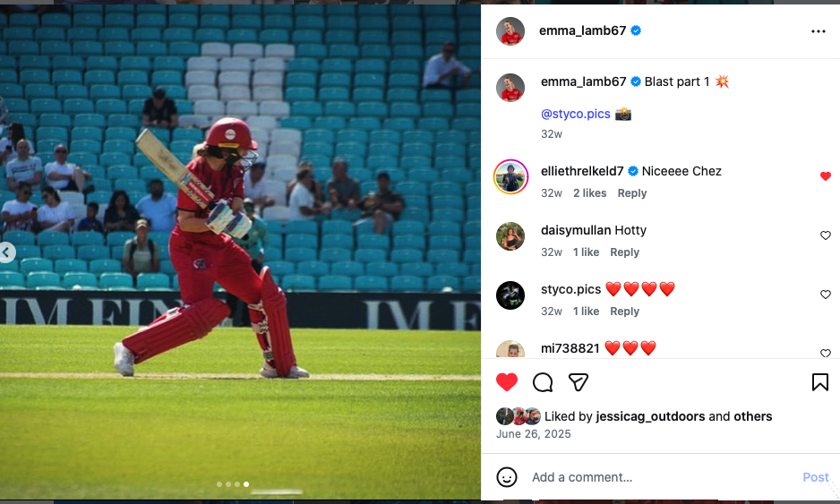Open the three-dot more options menu

tap(818, 31)
